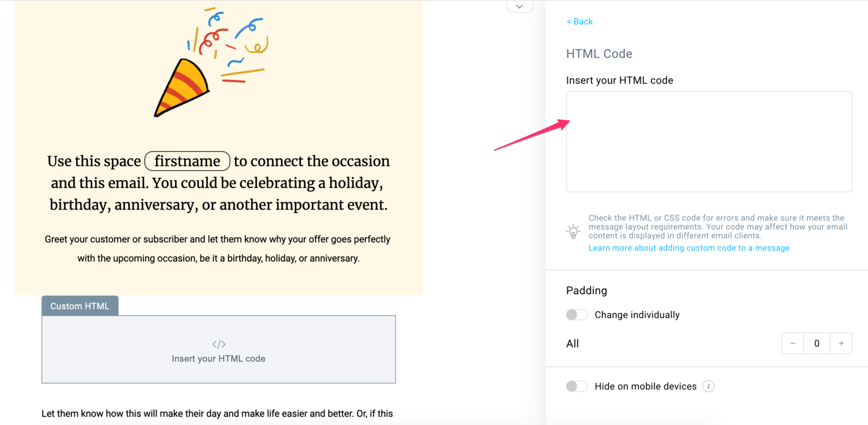868x425 pixels.
Task: Click the All padding value dropdown area
Action: click(817, 343)
